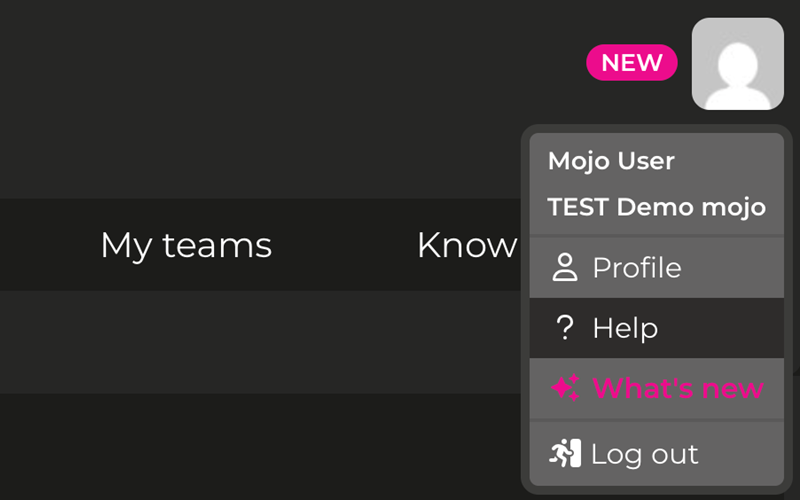Click the person icon beside Profile
Screen dimensions: 800x500
565,267
